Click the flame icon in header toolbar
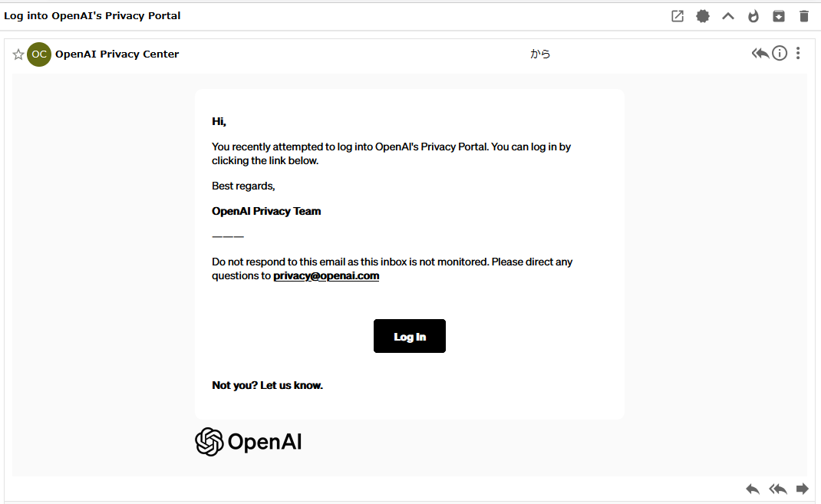This screenshot has height=504, width=821. pos(753,16)
